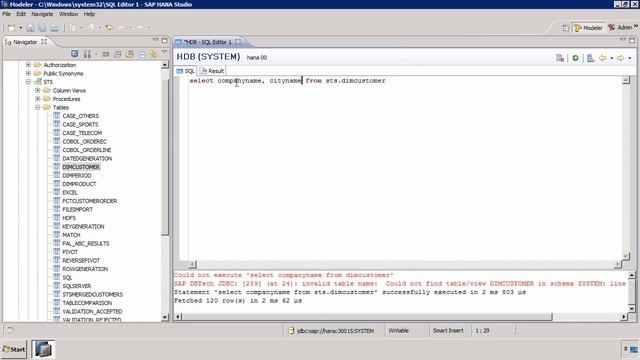Click the green Execute button in SQL editor
Viewport: 640px width, 360px height.
pyautogui.click(x=576, y=58)
